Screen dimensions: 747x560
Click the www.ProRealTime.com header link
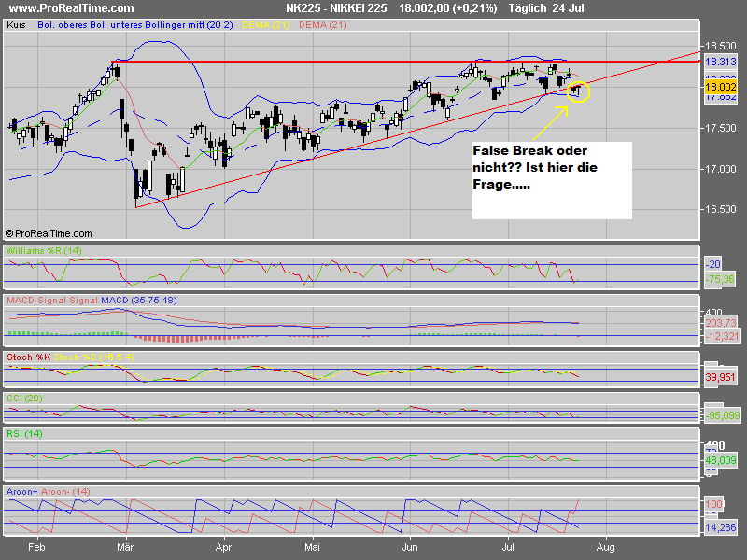72,8
